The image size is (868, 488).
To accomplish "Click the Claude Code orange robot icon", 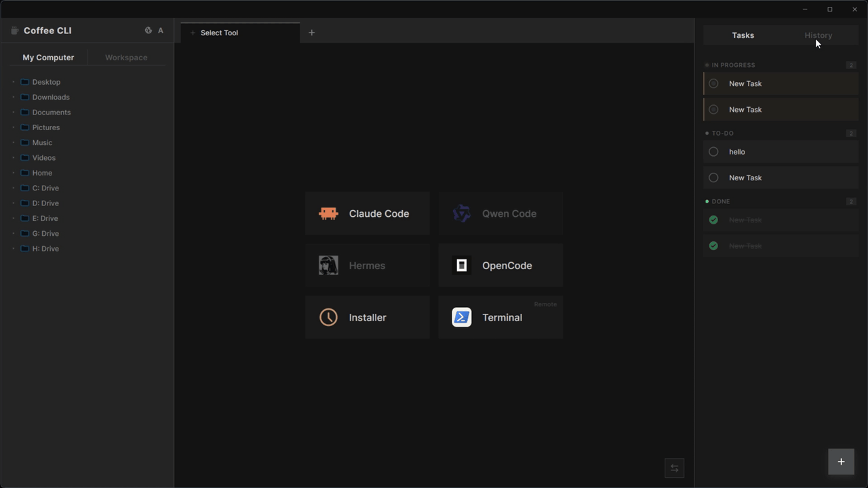I will coord(328,213).
